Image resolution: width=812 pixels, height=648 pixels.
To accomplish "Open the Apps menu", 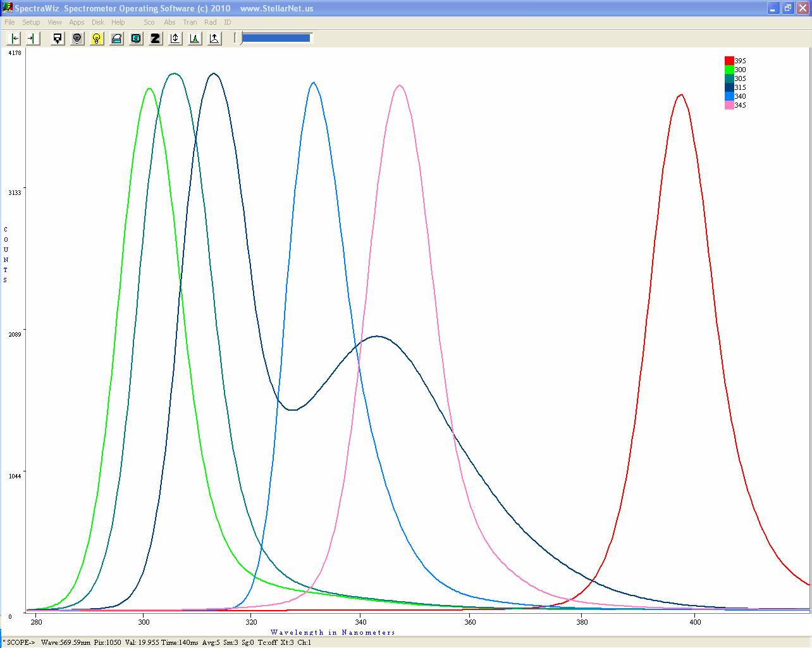I will (77, 22).
